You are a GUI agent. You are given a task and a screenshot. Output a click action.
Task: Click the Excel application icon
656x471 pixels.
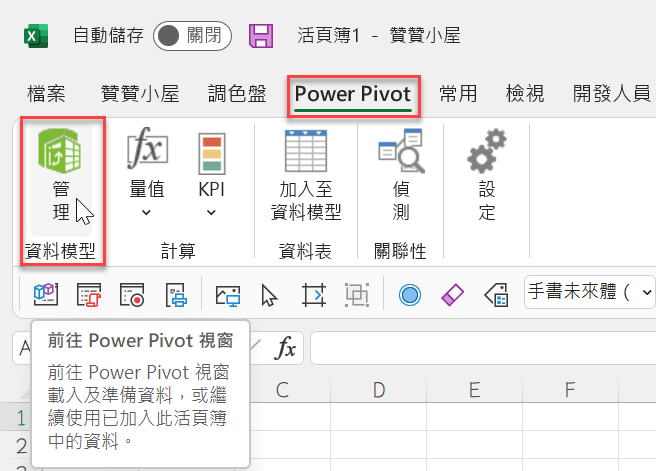(36, 36)
